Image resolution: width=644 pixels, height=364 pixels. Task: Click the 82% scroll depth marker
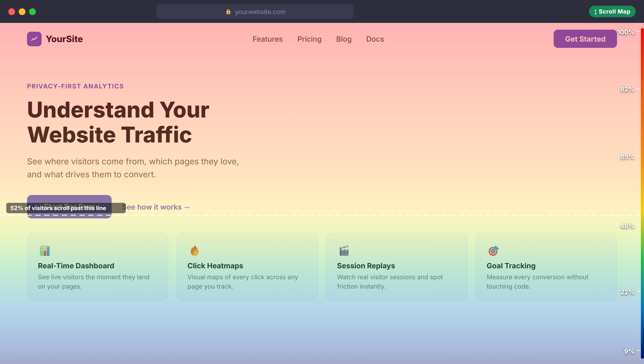[x=627, y=89]
